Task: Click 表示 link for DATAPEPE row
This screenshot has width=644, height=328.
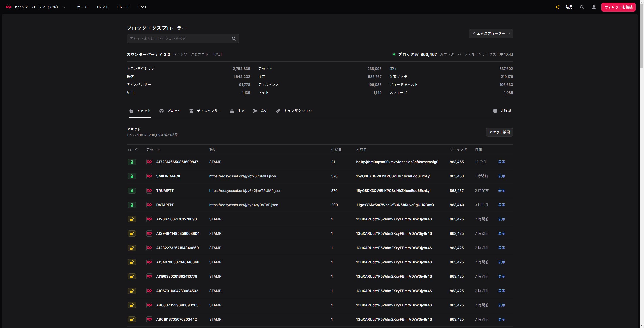Action: 502,205
